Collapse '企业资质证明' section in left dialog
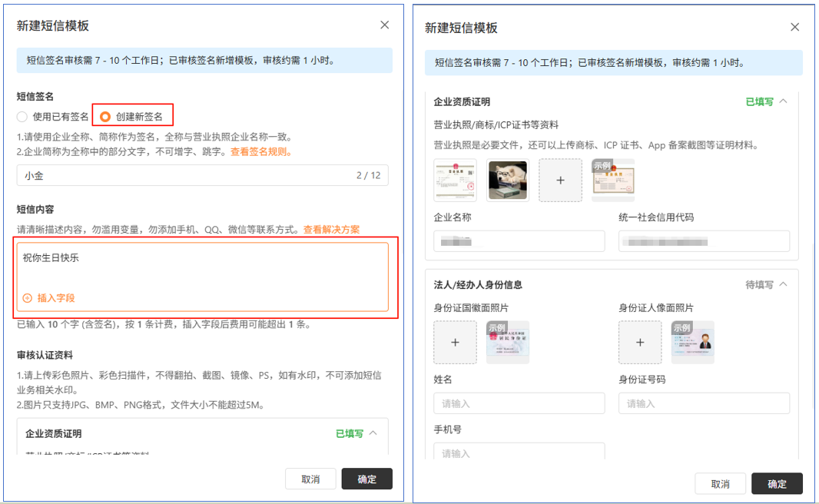 coord(373,433)
